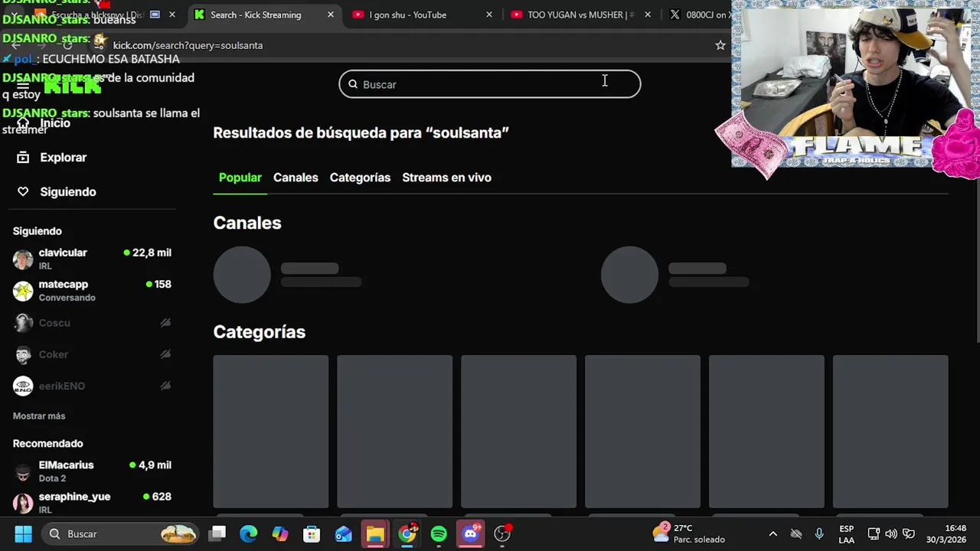Open Task View from the taskbar

pos(217,533)
